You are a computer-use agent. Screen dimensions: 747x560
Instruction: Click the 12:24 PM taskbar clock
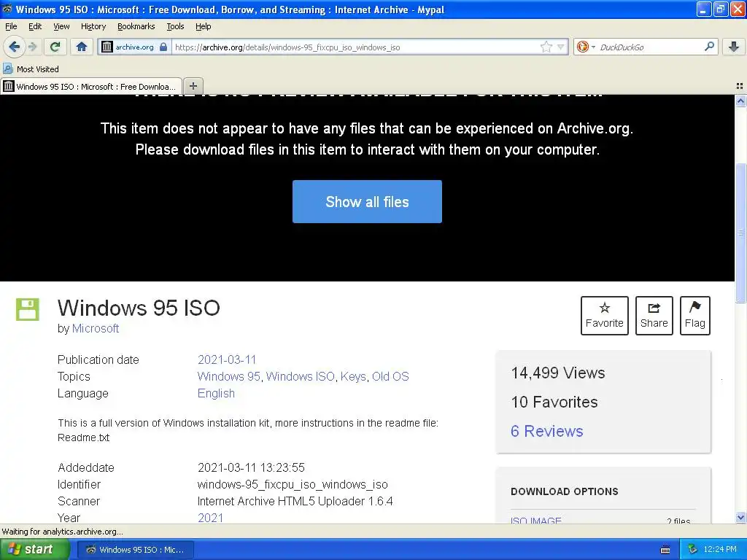click(719, 550)
